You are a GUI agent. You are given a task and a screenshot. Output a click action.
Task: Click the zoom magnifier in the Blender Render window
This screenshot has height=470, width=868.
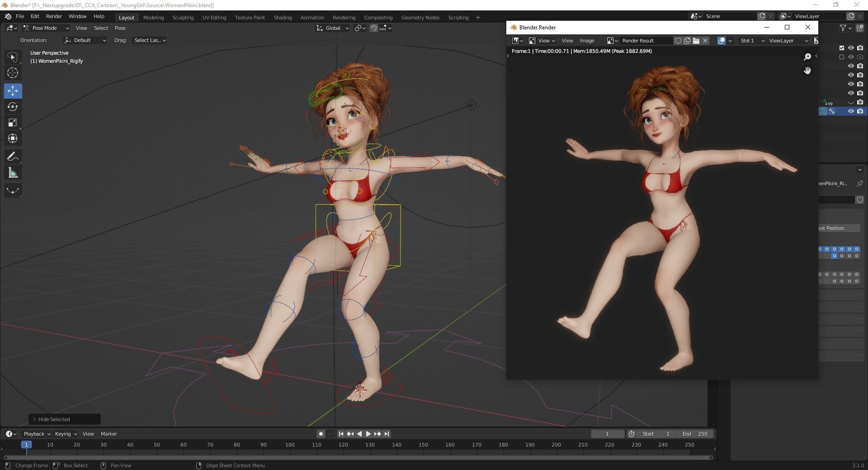(807, 57)
